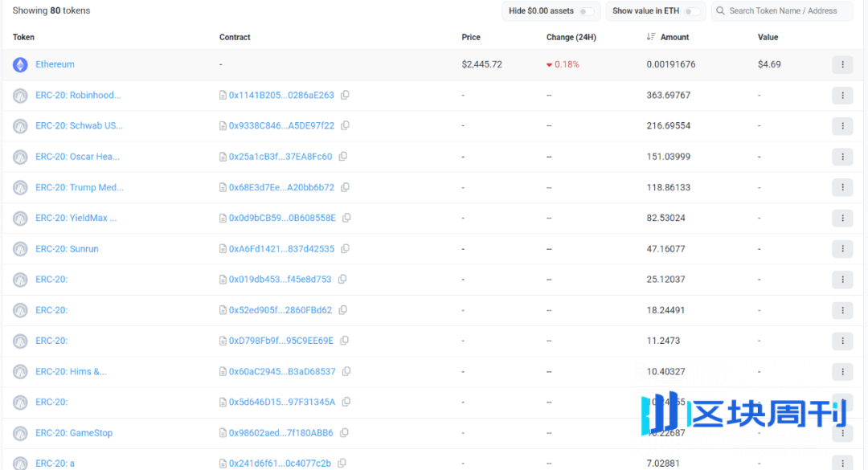868x470 pixels.
Task: Open contract 0x68E3d7Ee...A20bb6b72
Action: click(281, 187)
